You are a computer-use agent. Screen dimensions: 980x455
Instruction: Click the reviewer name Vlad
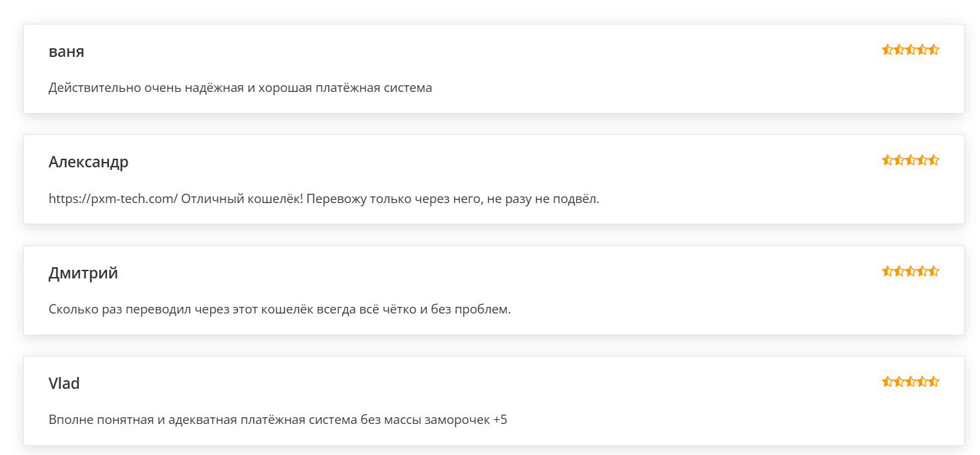pos(64,384)
